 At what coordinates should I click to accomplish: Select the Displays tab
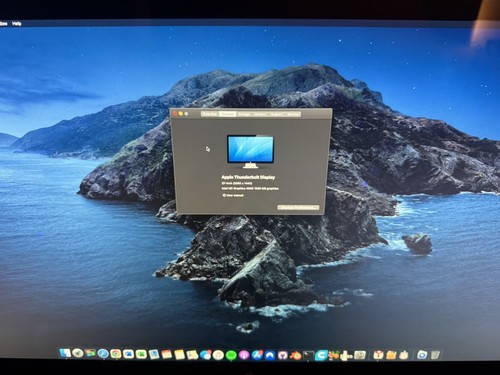click(228, 114)
